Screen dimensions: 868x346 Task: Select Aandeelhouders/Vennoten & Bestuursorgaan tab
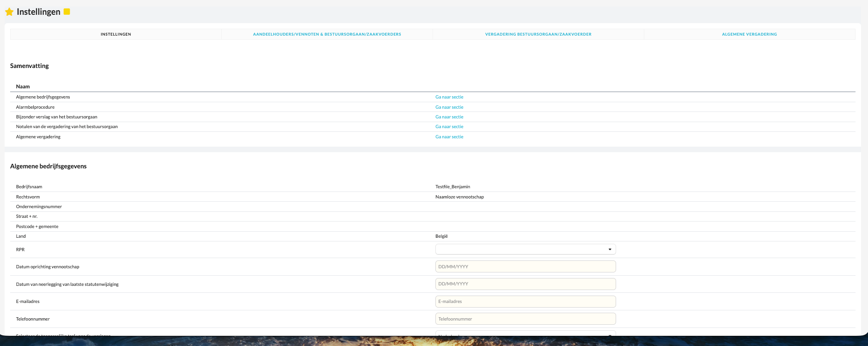click(327, 34)
